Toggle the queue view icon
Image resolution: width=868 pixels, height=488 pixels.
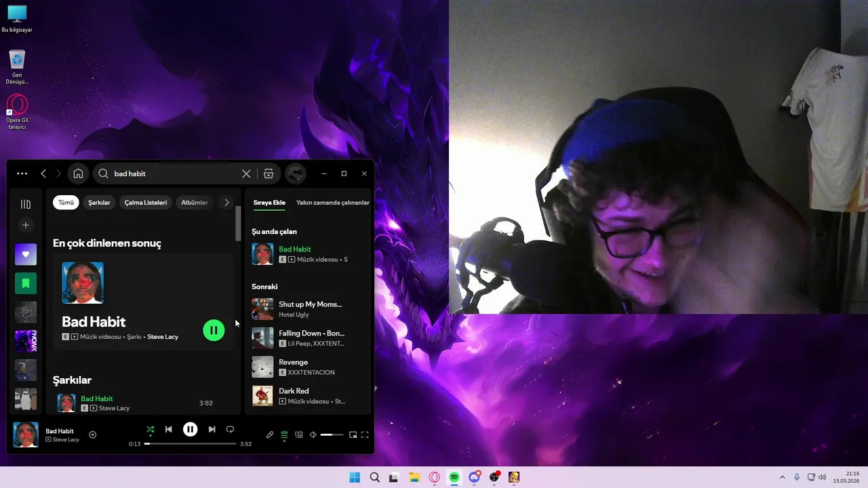click(284, 434)
